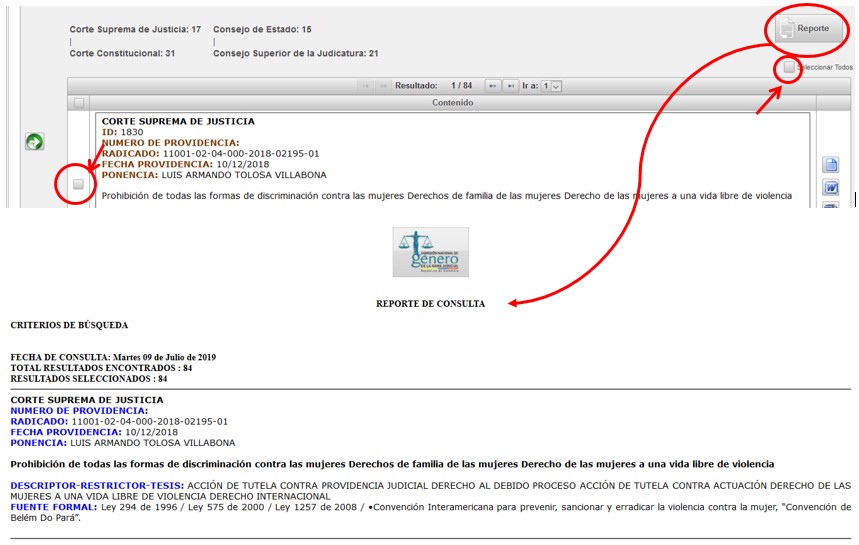Open the blank document icon for the result
The width and height of the screenshot is (859, 545).
(830, 165)
